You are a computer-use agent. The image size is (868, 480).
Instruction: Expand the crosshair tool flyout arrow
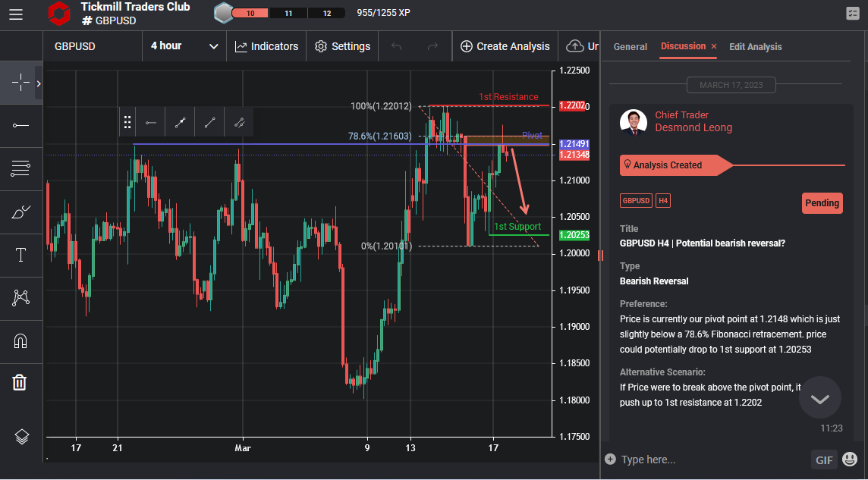[x=39, y=83]
